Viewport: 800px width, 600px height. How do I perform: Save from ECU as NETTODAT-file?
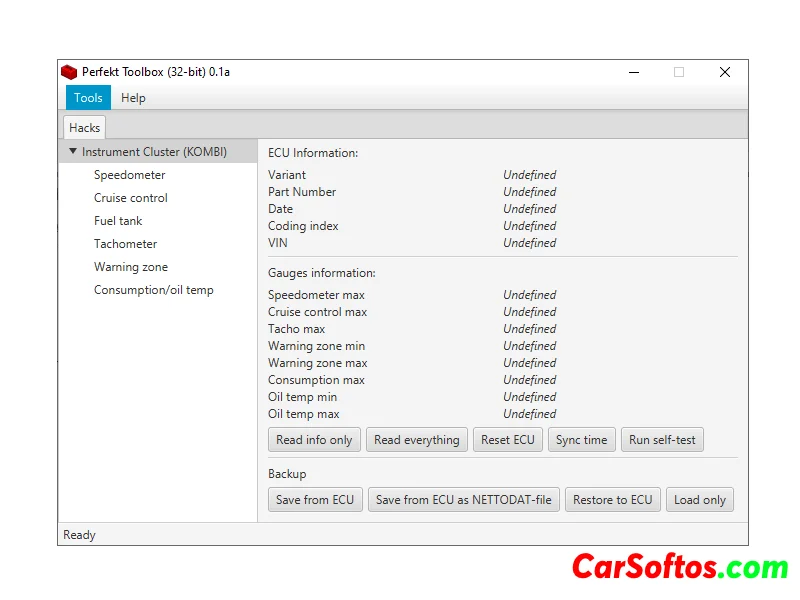pyautogui.click(x=463, y=500)
